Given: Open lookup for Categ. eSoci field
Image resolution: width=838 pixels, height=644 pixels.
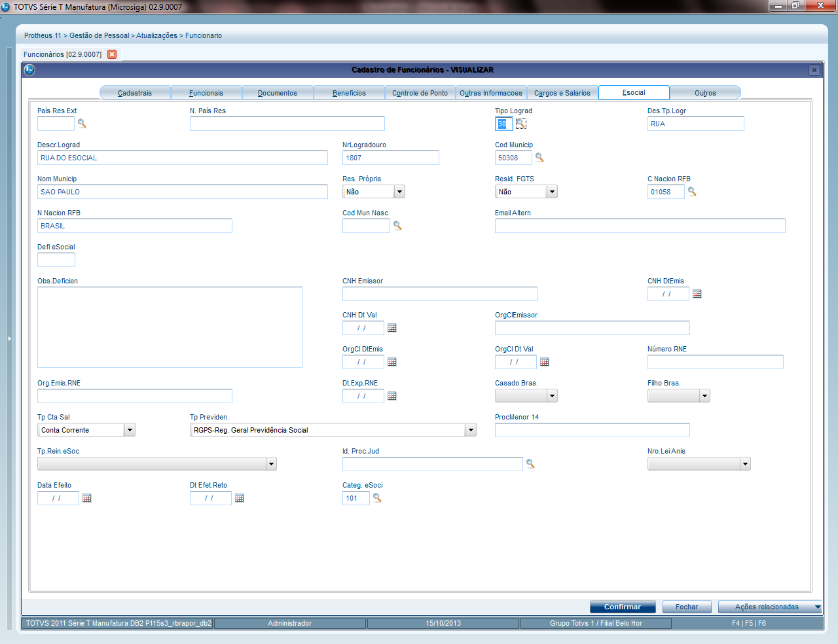Looking at the screenshot, I should (x=377, y=498).
